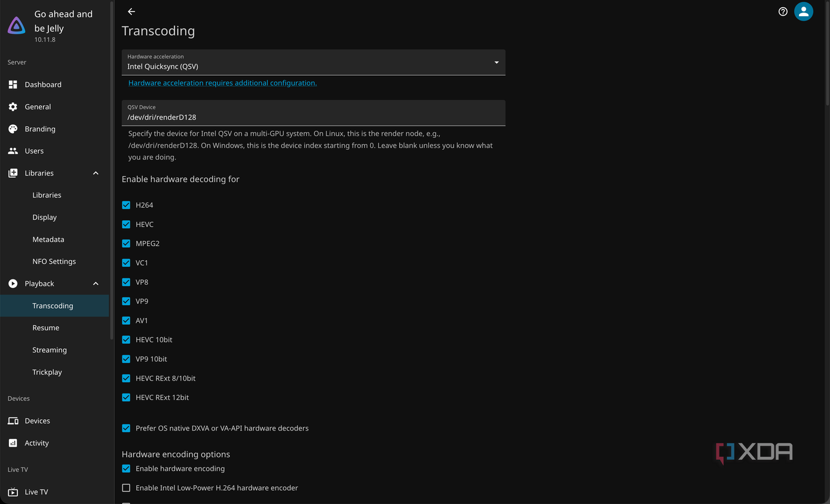Uncheck H264 hardware decoding

point(126,205)
